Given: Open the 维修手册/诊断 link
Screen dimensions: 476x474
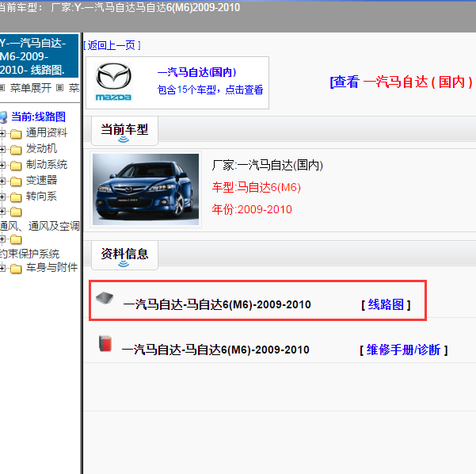Looking at the screenshot, I should (403, 350).
